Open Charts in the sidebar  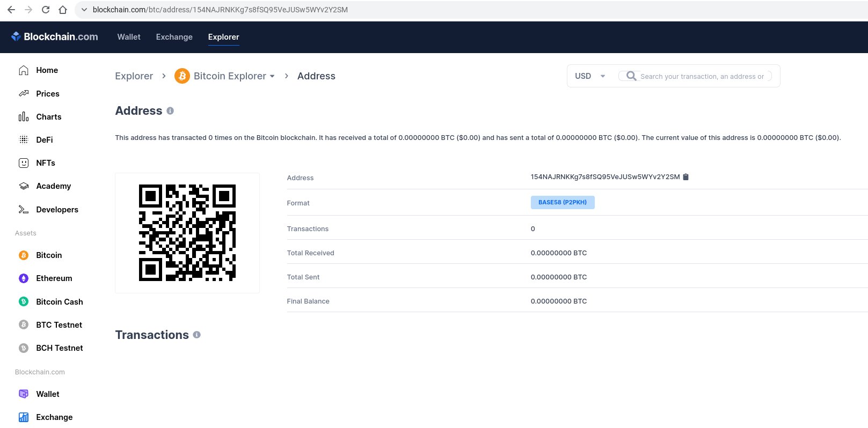[48, 117]
